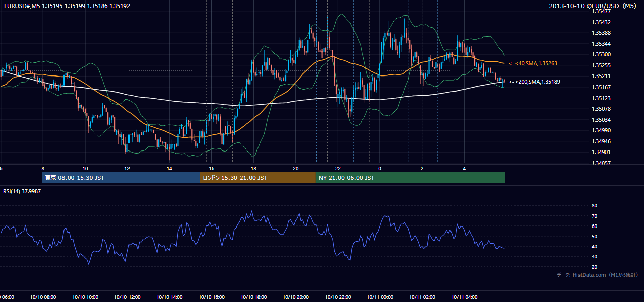Click price axis value 1.35388

601,33
